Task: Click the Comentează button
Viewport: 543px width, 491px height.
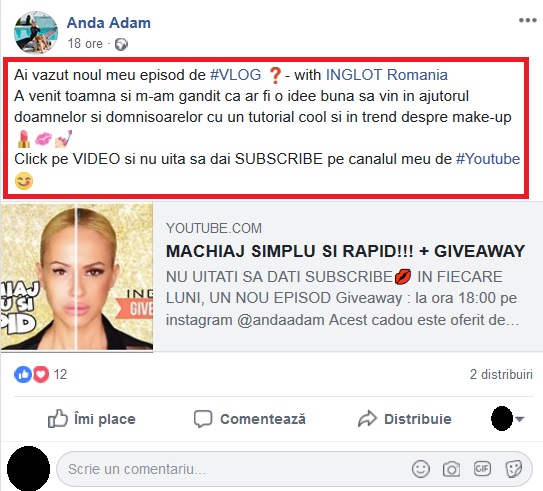Action: tap(250, 419)
